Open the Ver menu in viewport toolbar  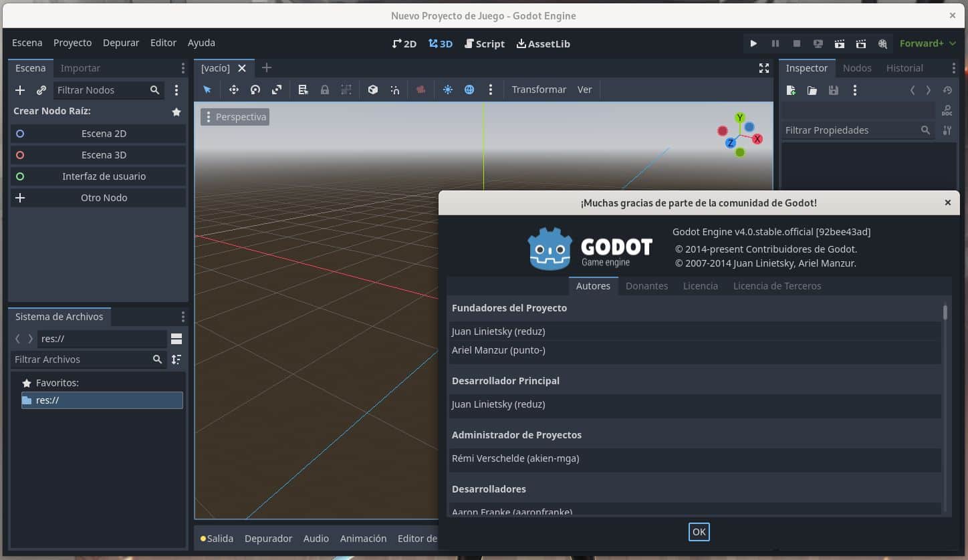coord(585,90)
